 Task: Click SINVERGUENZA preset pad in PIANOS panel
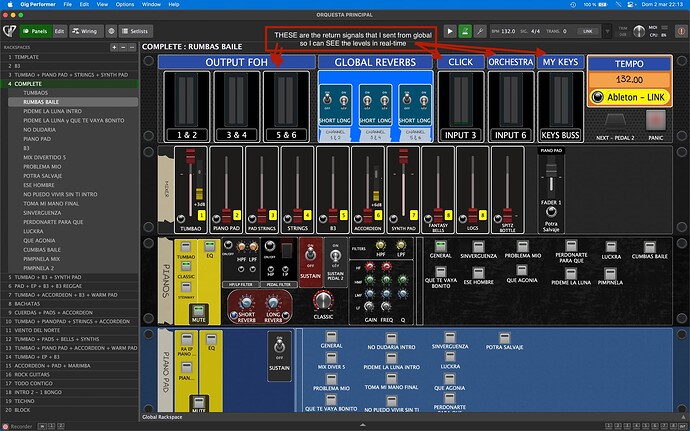coord(478,246)
